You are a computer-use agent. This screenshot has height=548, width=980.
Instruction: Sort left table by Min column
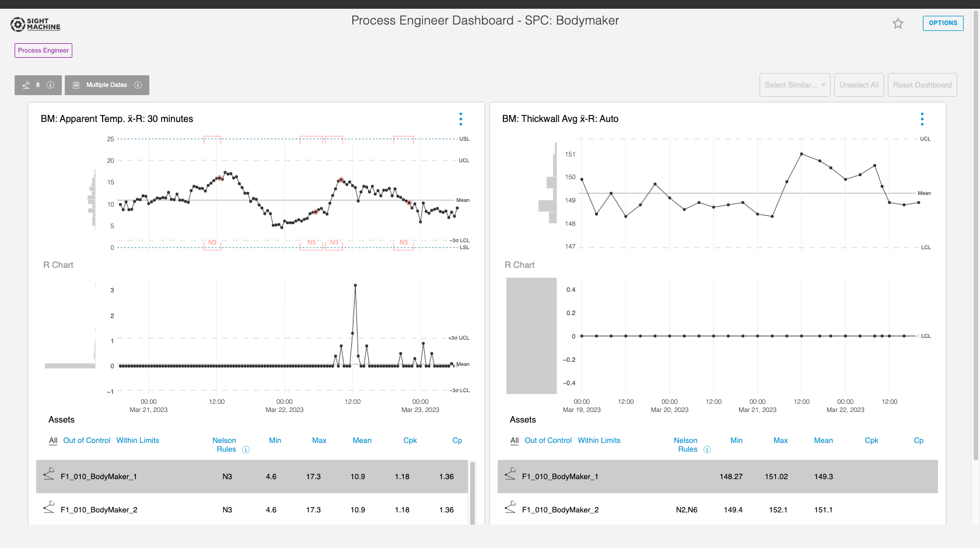tap(275, 441)
